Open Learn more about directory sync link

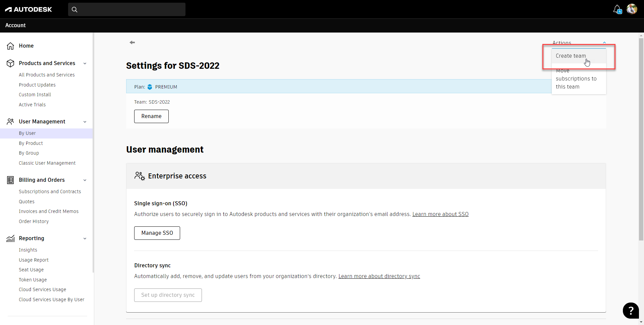[379, 276]
